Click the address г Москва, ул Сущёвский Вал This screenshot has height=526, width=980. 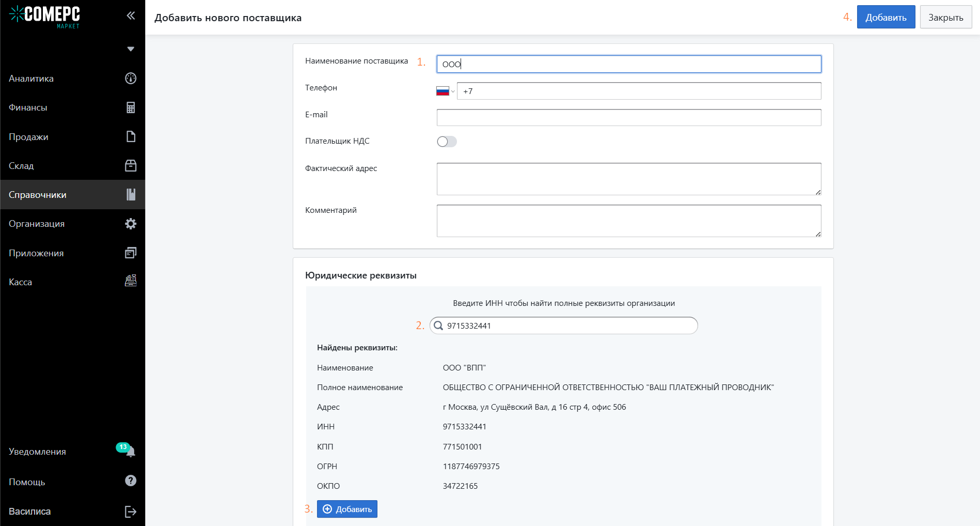coord(534,407)
